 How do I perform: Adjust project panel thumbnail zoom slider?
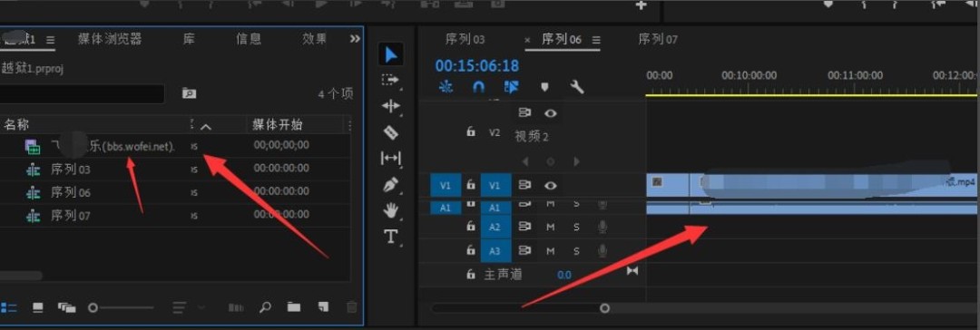pos(121,307)
